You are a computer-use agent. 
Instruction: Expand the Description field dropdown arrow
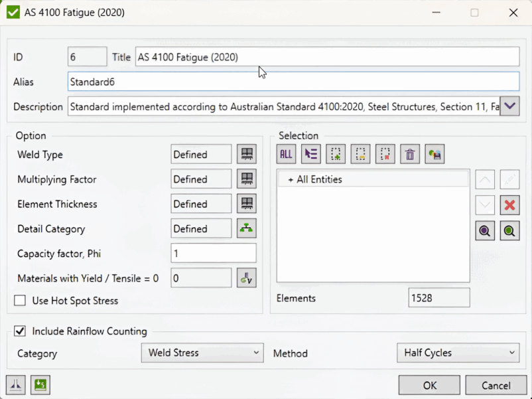[509, 107]
